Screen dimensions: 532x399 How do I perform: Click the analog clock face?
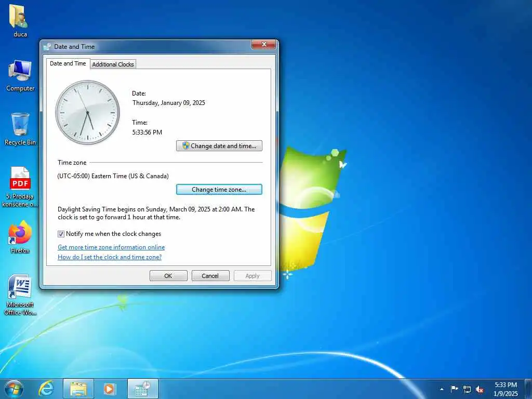[x=87, y=112]
